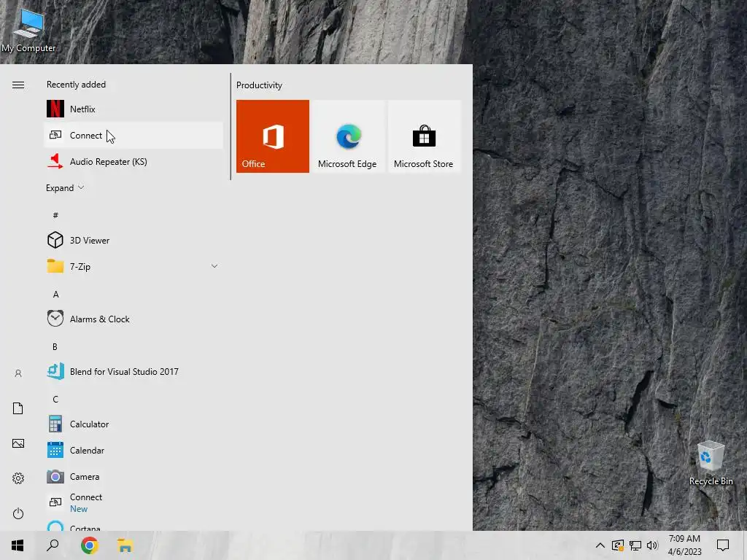Image resolution: width=747 pixels, height=560 pixels.
Task: Open 3D Viewer app
Action: point(133,240)
